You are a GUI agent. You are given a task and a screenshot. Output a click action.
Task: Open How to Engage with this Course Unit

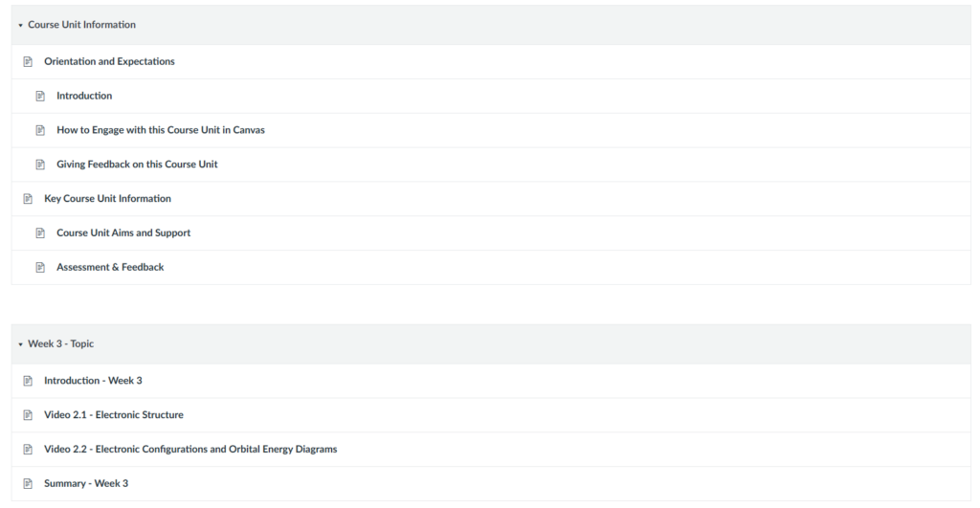(x=160, y=130)
